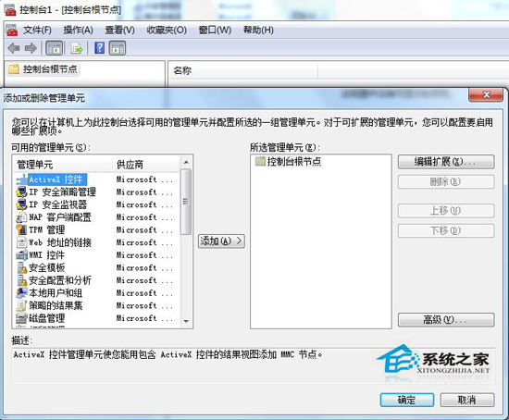Click the 取消 button
The width and height of the screenshot is (509, 420).
pos(467,401)
